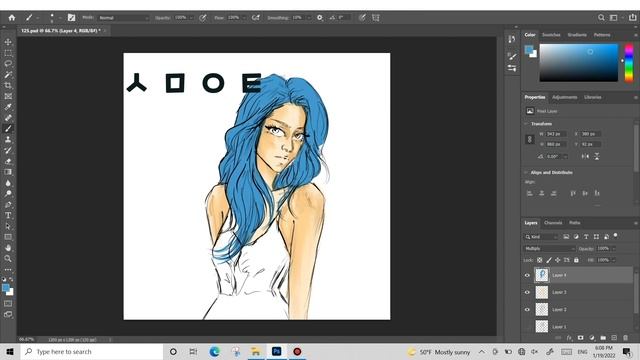Open the Smoothing value dropdown
This screenshot has width=640, height=360.
tap(309, 18)
